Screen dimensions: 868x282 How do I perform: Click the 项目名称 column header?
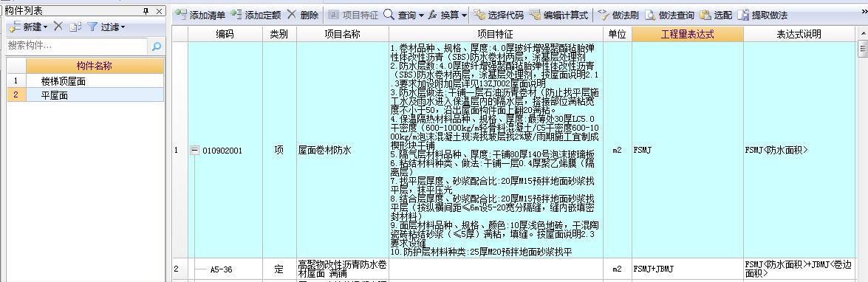point(342,34)
